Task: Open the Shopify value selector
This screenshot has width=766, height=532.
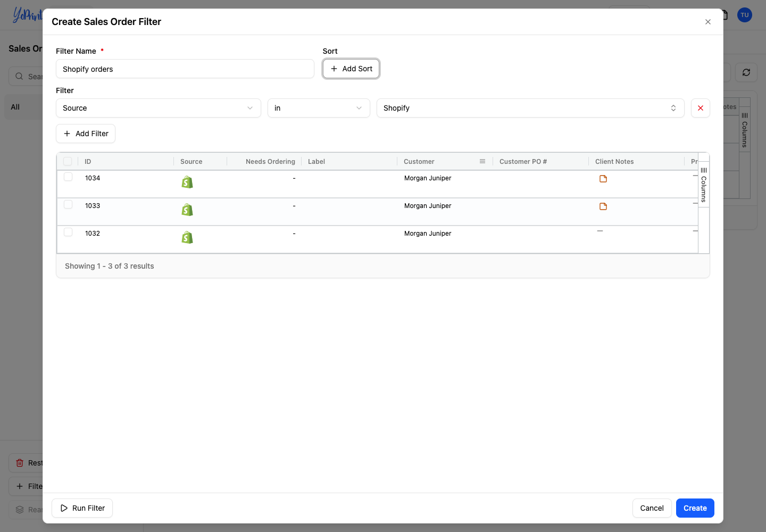Action: pyautogui.click(x=530, y=108)
